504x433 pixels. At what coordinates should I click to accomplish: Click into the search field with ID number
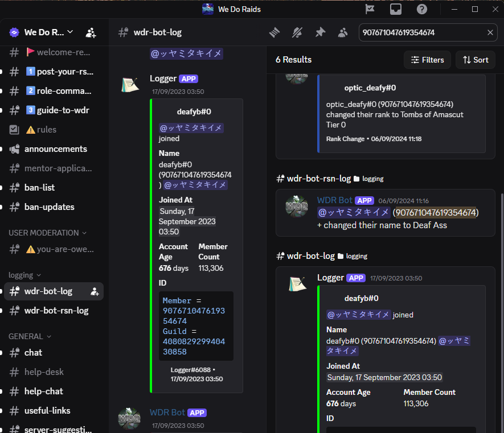point(421,32)
